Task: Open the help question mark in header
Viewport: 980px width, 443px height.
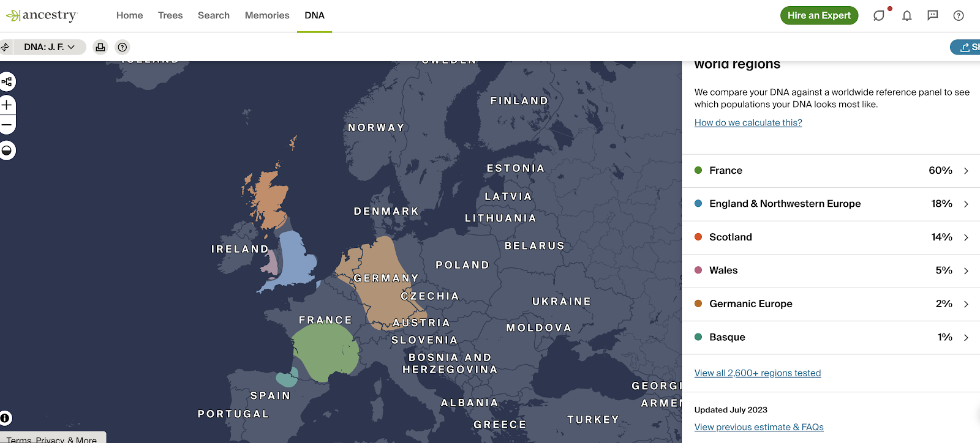Action: click(x=959, y=16)
